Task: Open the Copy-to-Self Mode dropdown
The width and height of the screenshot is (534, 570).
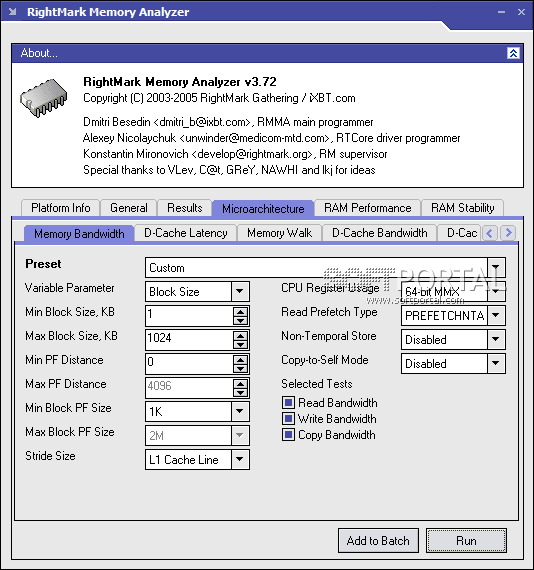Action: [496, 363]
